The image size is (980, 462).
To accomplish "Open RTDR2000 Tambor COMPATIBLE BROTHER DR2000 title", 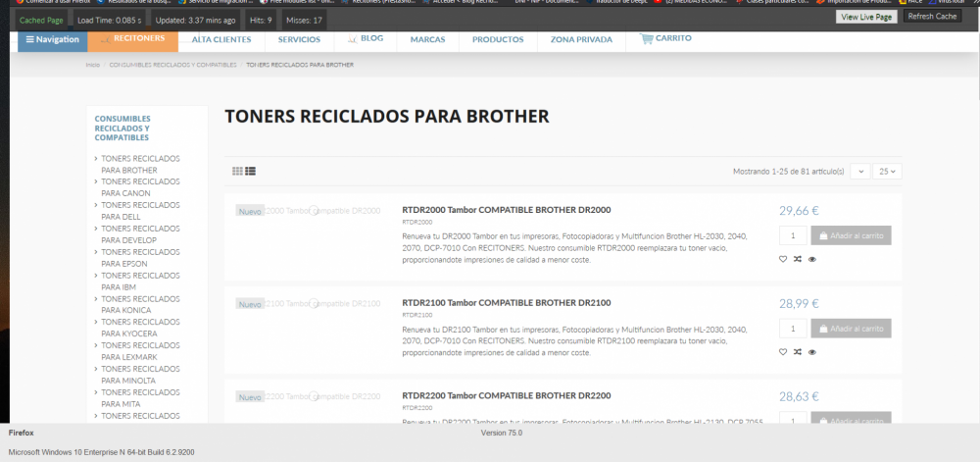I will (x=507, y=210).
